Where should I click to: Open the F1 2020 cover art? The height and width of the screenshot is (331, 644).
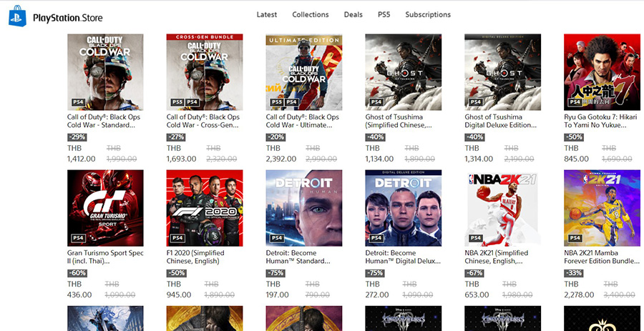pos(205,208)
